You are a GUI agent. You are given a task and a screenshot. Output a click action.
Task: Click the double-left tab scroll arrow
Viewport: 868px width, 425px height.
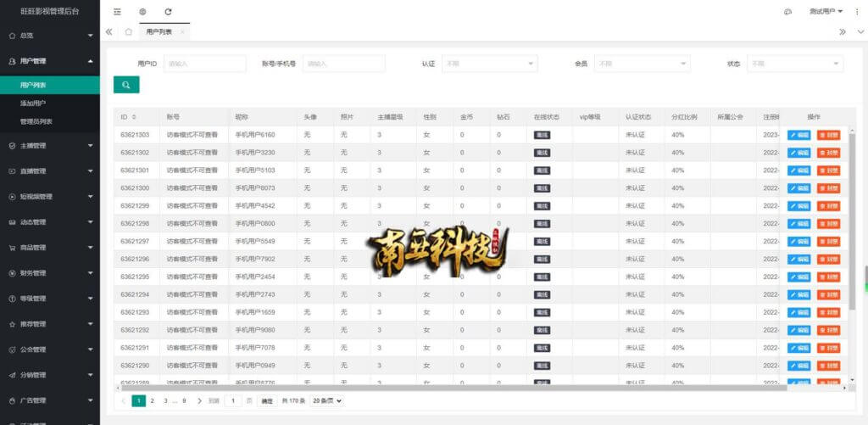[109, 32]
